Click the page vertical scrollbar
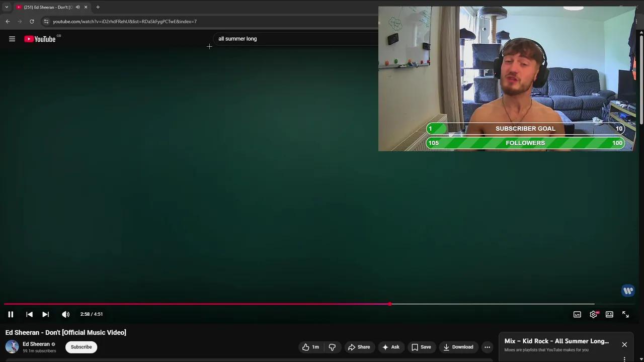 [641, 80]
